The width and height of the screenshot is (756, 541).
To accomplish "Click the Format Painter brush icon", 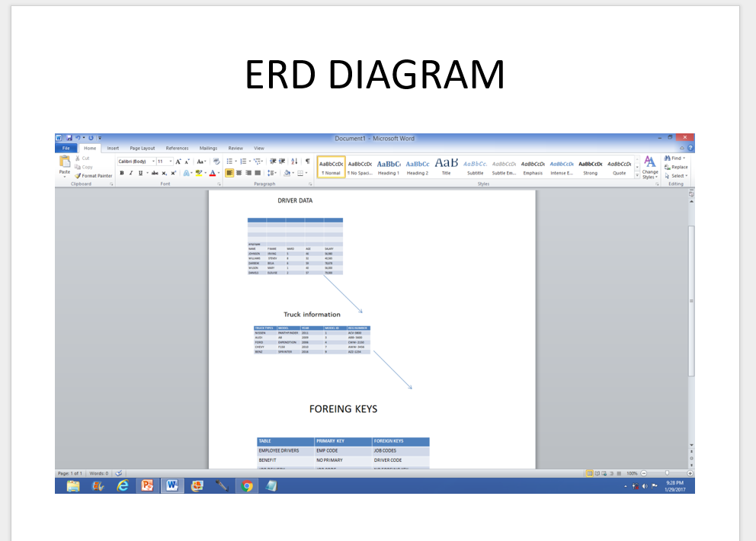I will (78, 176).
